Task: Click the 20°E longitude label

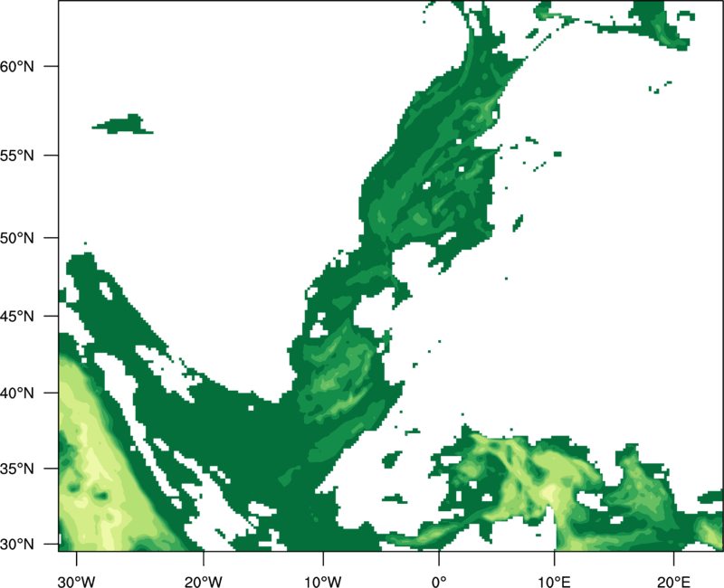Action: [673, 582]
